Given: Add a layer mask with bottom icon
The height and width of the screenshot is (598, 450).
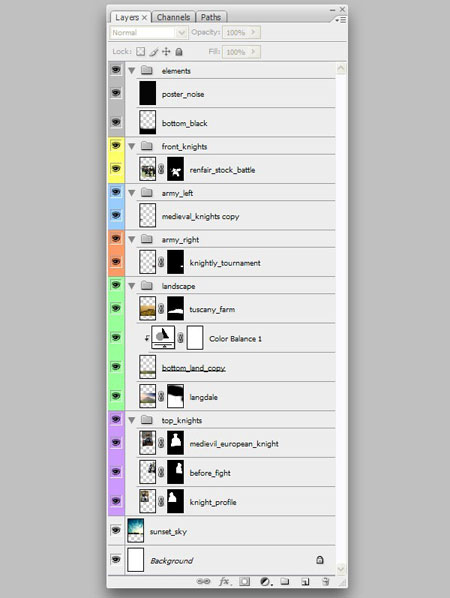Looking at the screenshot, I should 244,582.
